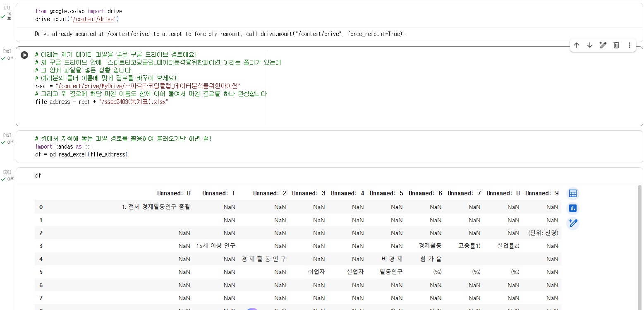Click the /content/drive/MyDrive path in root string
This screenshot has height=310, width=644.
pos(90,86)
